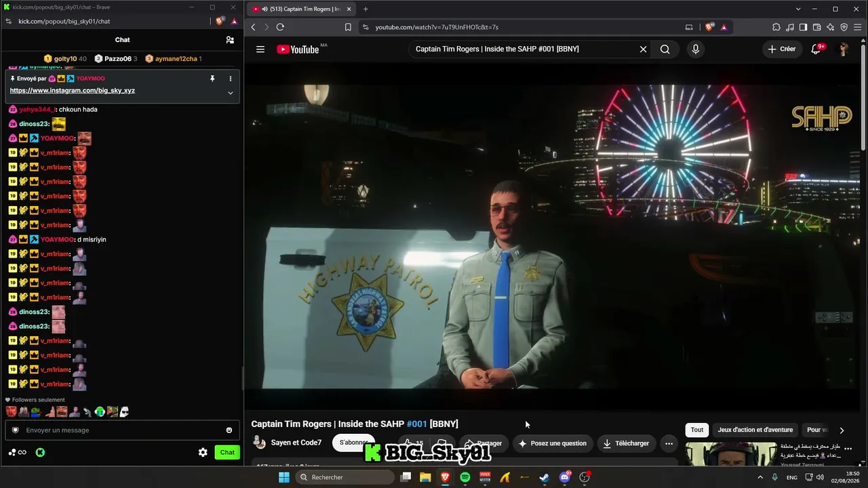
Task: Open pinned Instagram big_sky_xyz link
Action: tap(73, 90)
